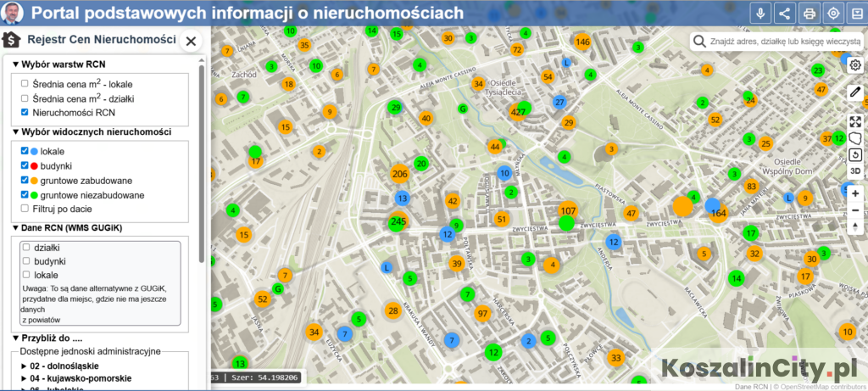Click the print map icon

810,14
